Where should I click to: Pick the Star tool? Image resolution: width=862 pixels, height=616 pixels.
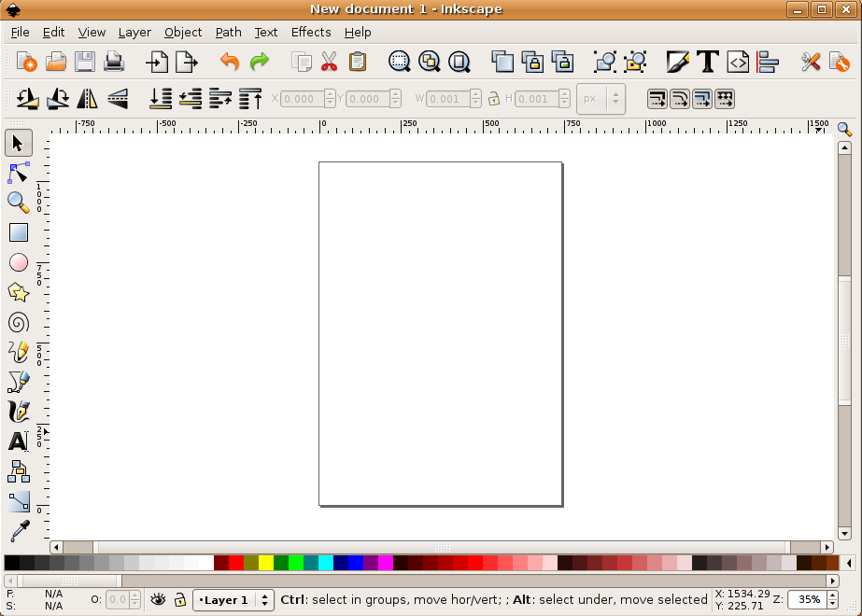[x=19, y=292]
